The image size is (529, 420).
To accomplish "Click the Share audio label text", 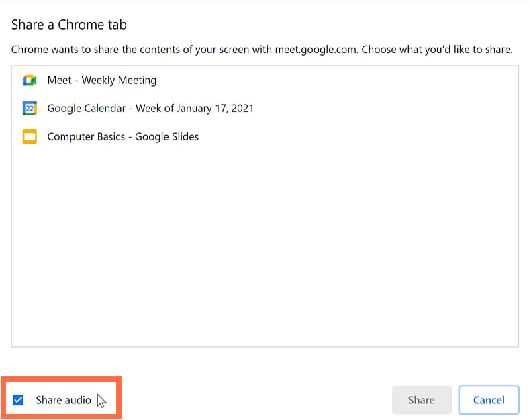I will [x=63, y=401].
